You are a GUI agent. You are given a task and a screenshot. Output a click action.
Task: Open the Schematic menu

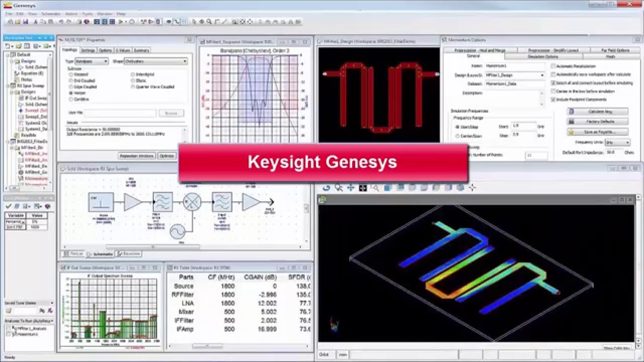50,14
